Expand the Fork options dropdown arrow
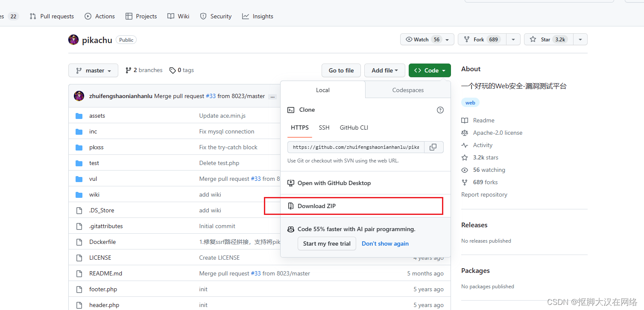644x310 pixels. click(x=513, y=39)
